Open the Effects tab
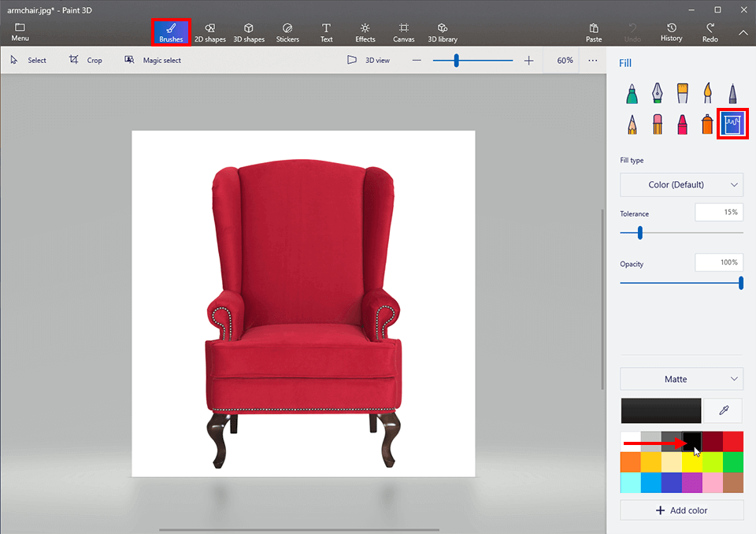This screenshot has width=756, height=534. (365, 32)
